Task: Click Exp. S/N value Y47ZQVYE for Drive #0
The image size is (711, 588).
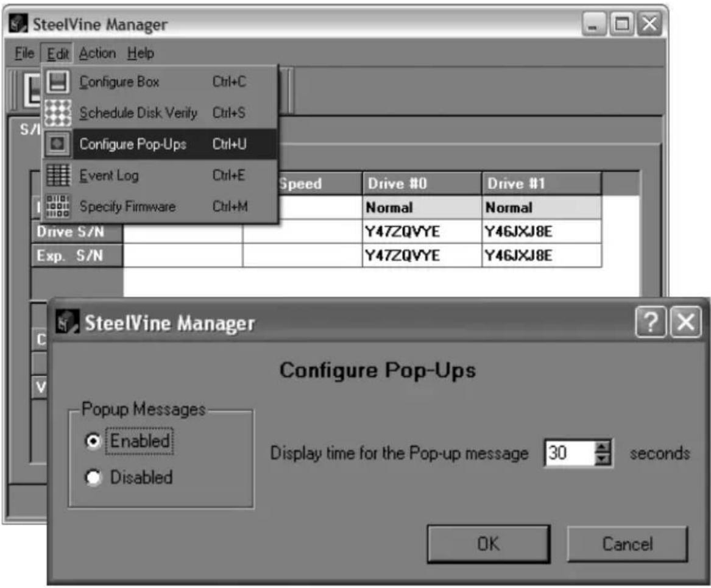Action: click(x=422, y=256)
